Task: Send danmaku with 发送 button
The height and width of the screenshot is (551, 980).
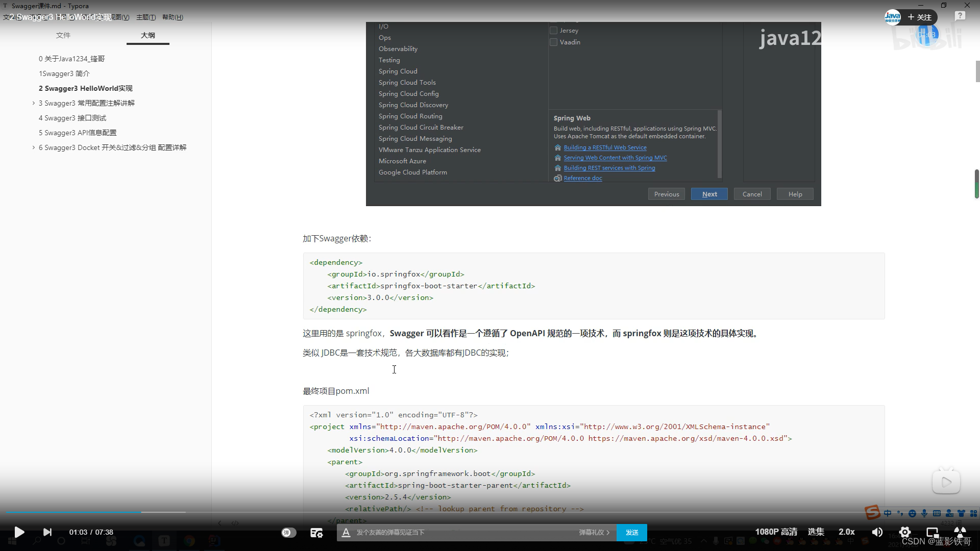Action: point(632,533)
